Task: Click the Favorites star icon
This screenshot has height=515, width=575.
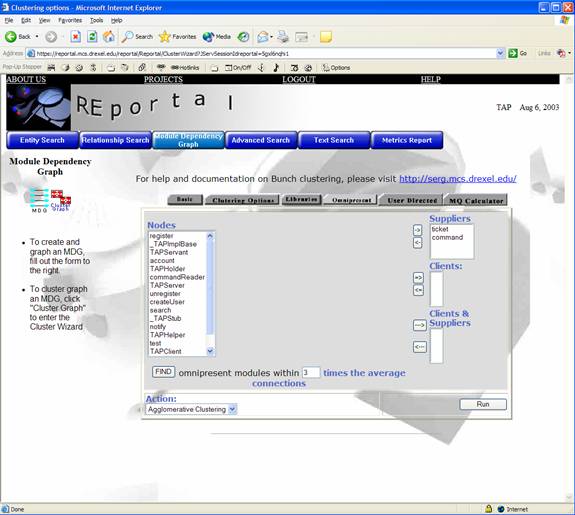Action: coord(165,37)
